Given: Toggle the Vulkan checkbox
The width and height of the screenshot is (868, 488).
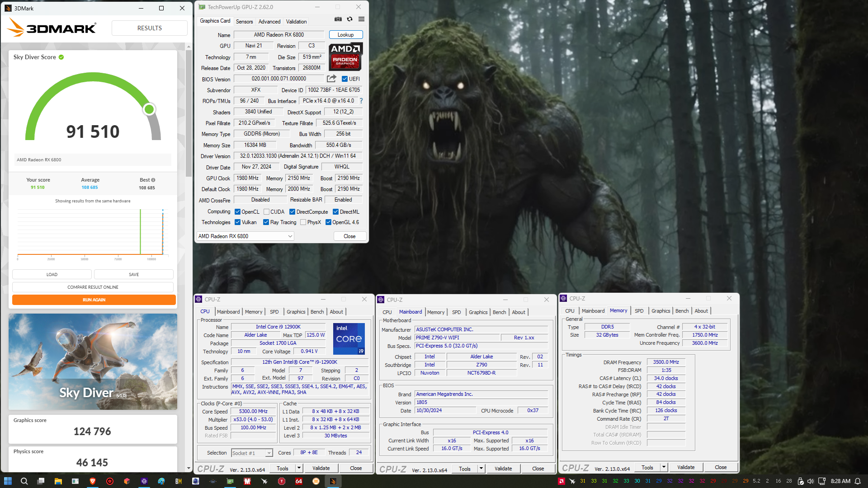Looking at the screenshot, I should [x=237, y=222].
